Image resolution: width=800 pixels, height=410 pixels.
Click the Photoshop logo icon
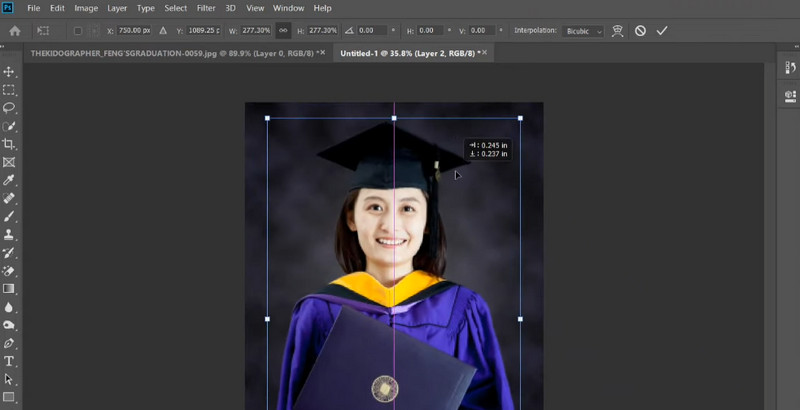[8, 8]
